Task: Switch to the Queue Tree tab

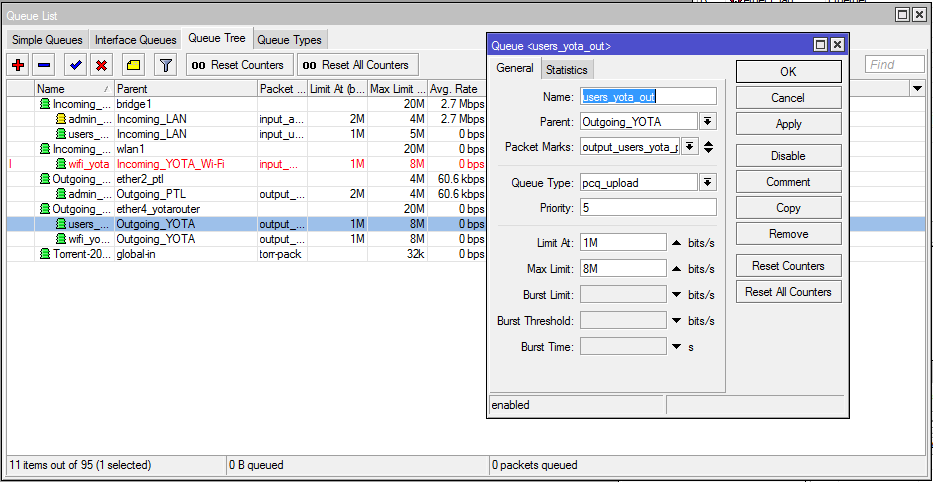Action: tap(217, 38)
